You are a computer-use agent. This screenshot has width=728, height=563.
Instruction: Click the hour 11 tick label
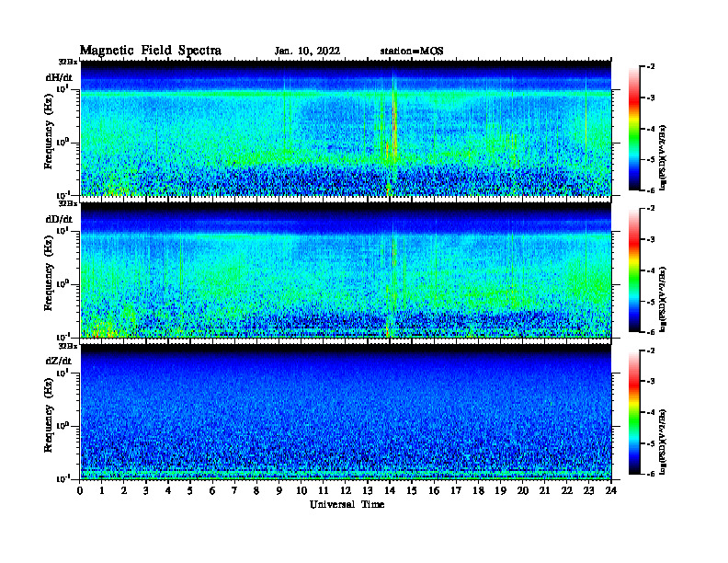coord(324,490)
